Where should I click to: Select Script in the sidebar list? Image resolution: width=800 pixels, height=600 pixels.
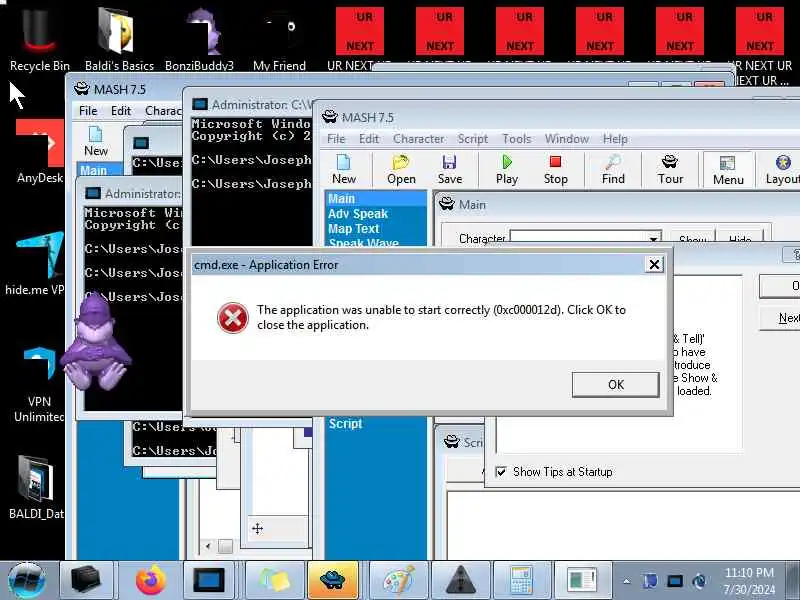pos(376,423)
